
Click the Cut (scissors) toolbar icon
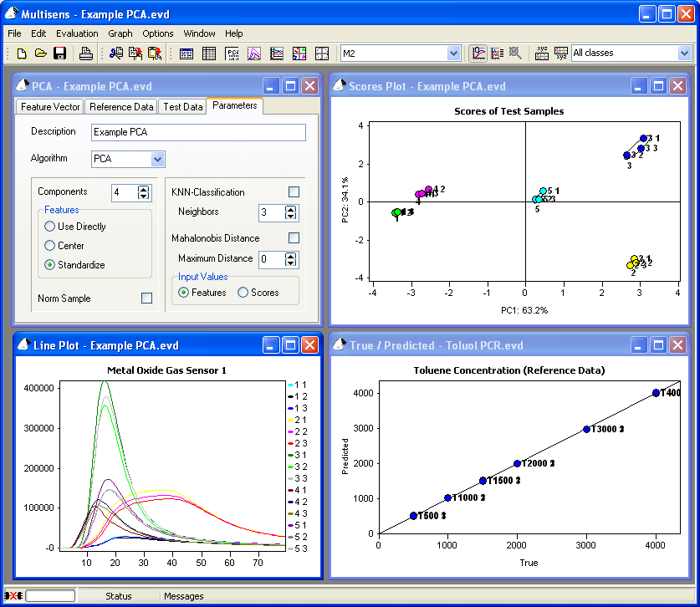[115, 54]
